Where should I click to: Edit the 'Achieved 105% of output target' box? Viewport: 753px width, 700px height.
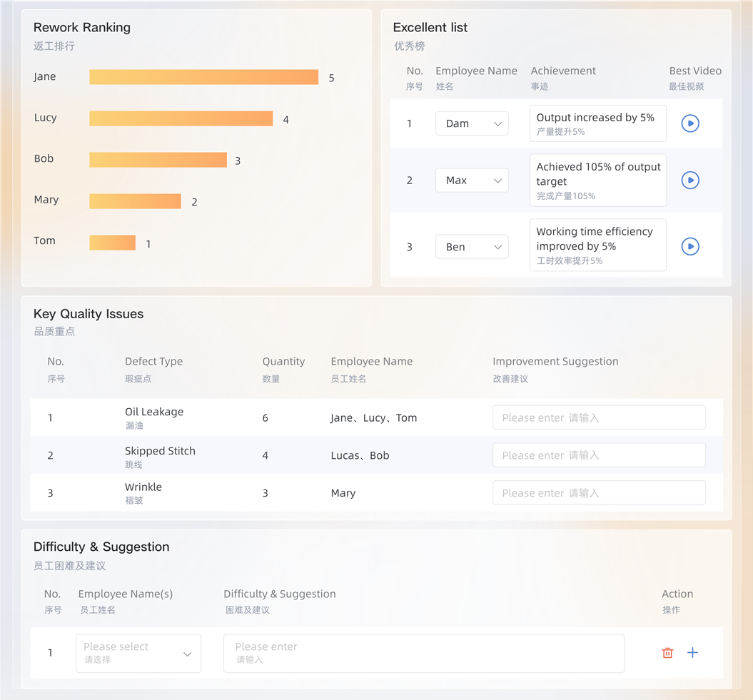(x=597, y=181)
